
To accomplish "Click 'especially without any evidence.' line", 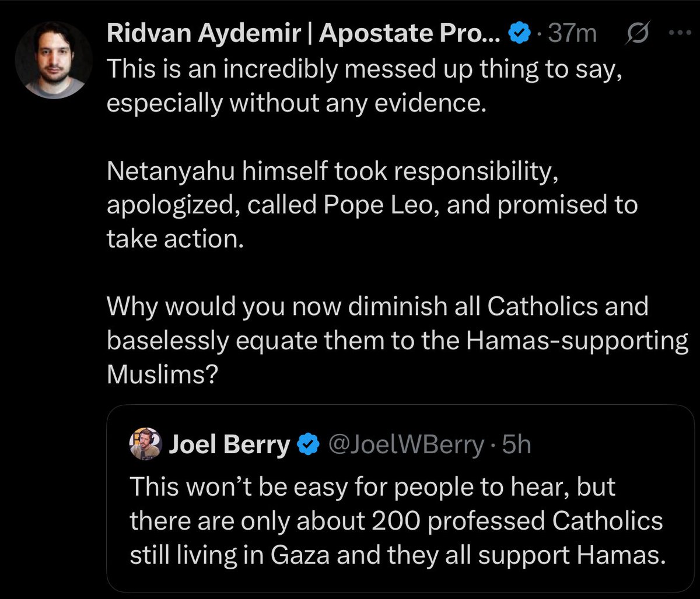I will (x=296, y=105).
